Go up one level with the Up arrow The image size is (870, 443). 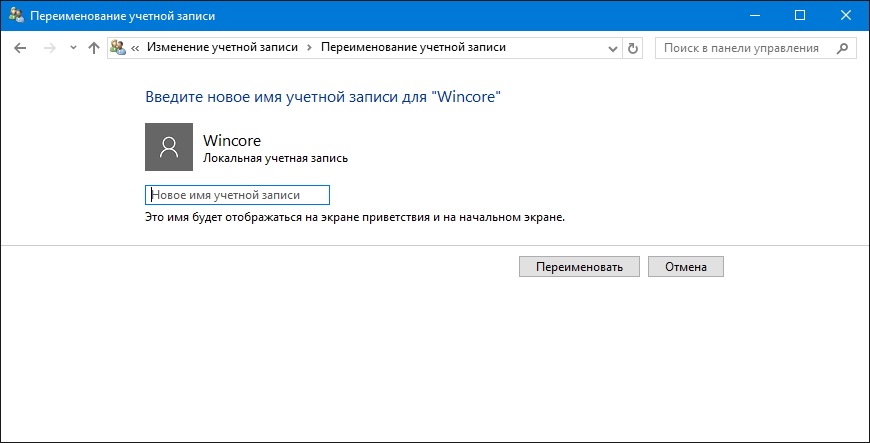point(94,48)
